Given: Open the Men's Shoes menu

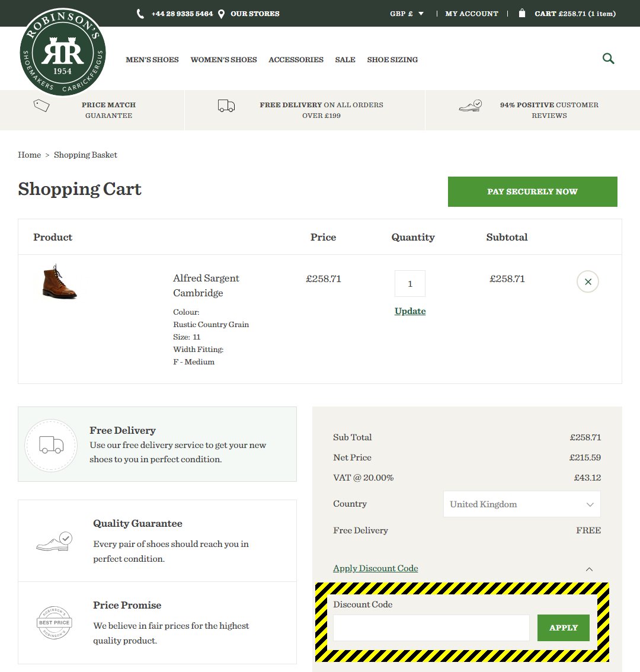Looking at the screenshot, I should coord(152,60).
